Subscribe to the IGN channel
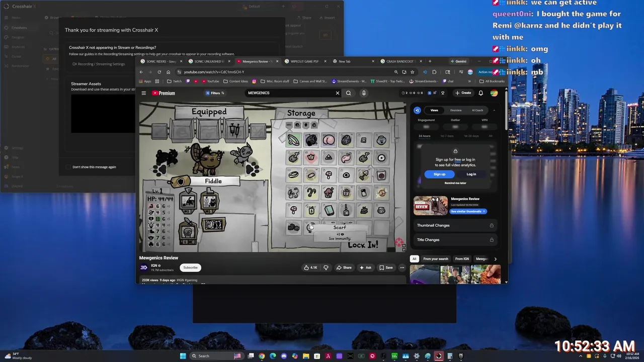The width and height of the screenshot is (644, 362). pos(191,267)
